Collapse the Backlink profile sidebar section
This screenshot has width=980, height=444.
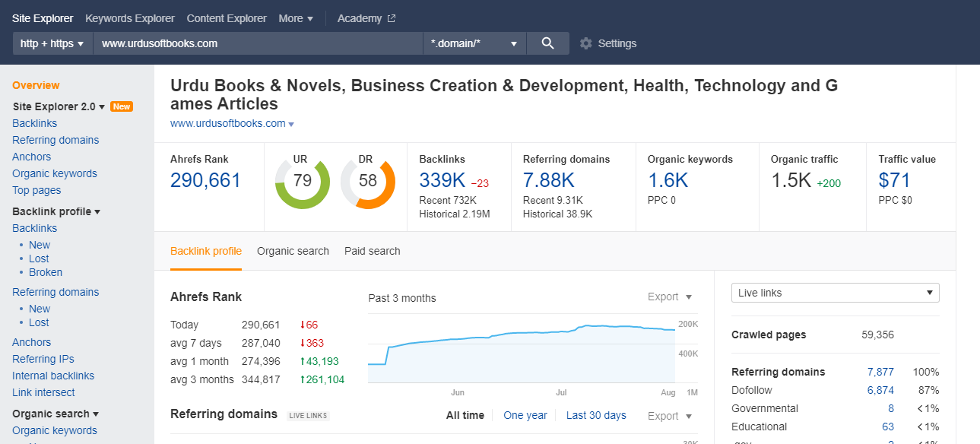(x=56, y=211)
